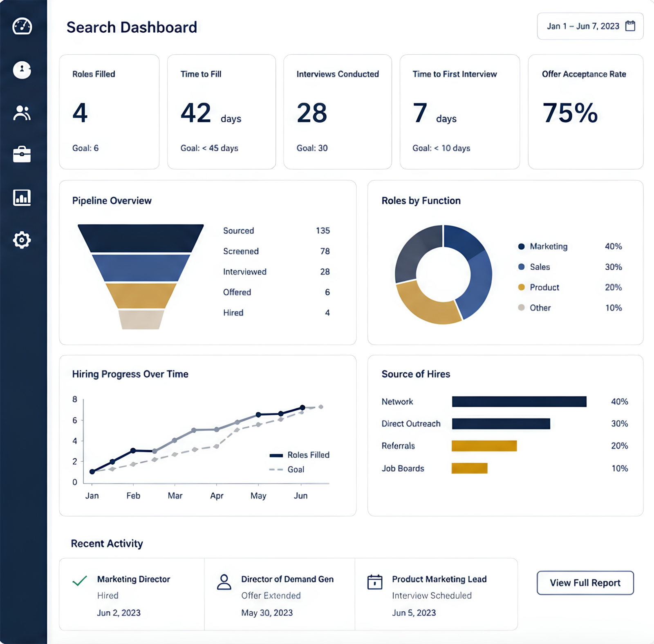
Task: Click the Apr label on chart axis
Action: [x=217, y=496]
